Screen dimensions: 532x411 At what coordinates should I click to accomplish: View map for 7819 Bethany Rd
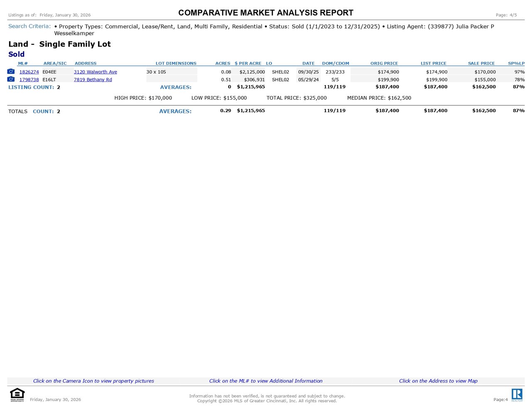point(93,79)
